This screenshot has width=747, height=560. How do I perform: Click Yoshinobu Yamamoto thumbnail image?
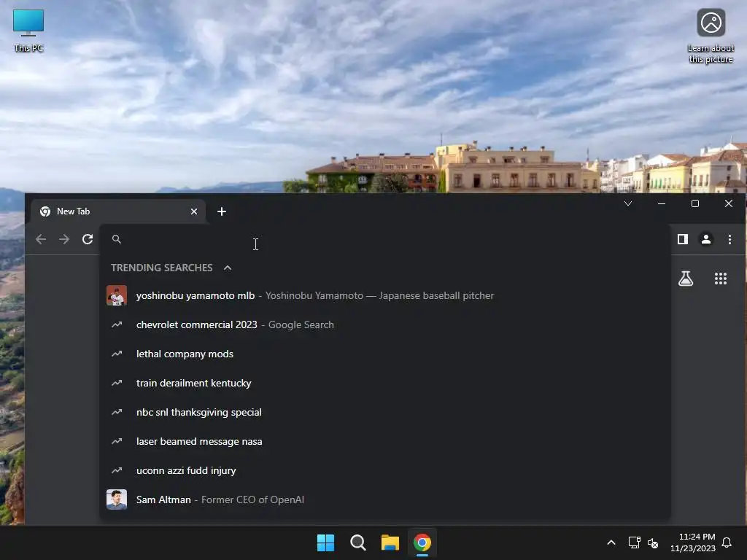[117, 296]
